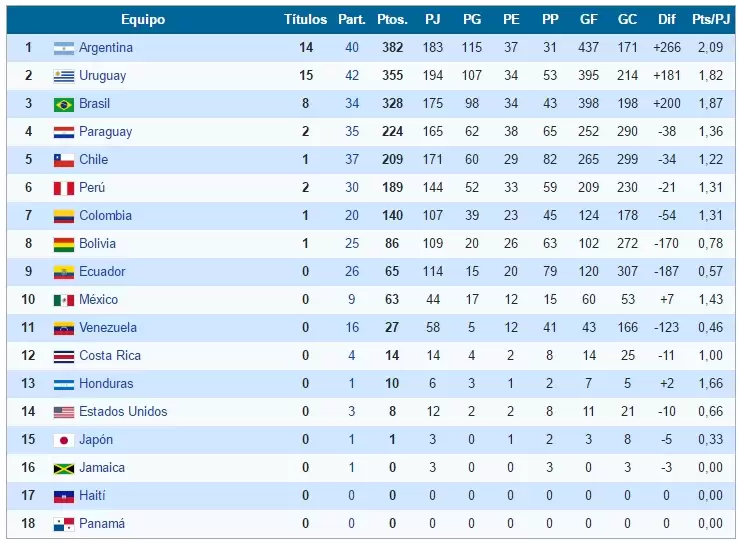
Task: Click the Chile flag icon
Action: click(x=64, y=160)
